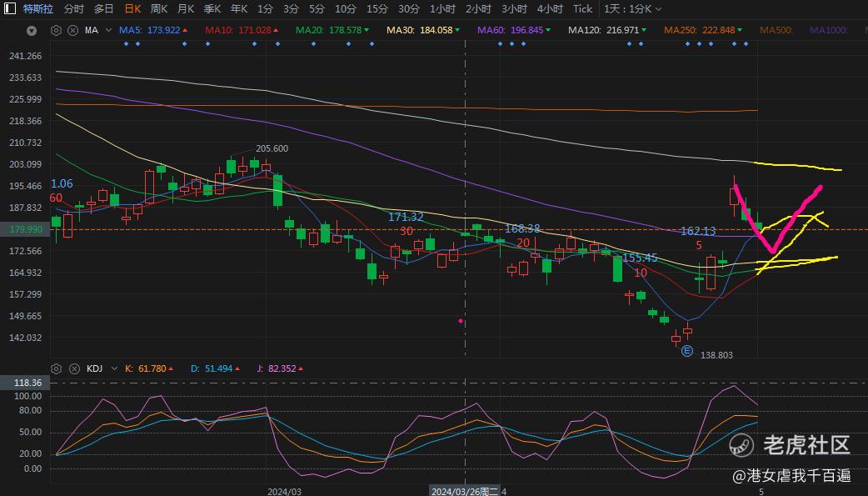Expand the 1天:1分K period dropdown

click(x=633, y=9)
